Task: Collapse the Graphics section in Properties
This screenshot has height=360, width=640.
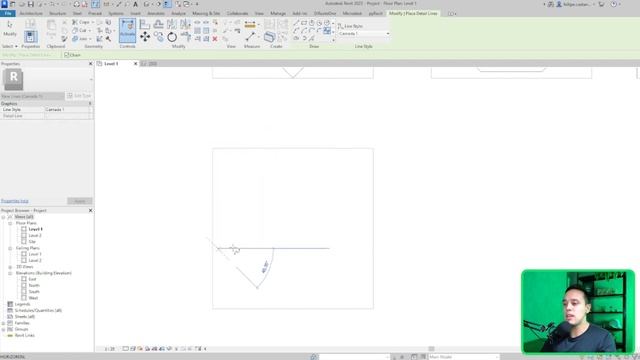Action: (90, 104)
